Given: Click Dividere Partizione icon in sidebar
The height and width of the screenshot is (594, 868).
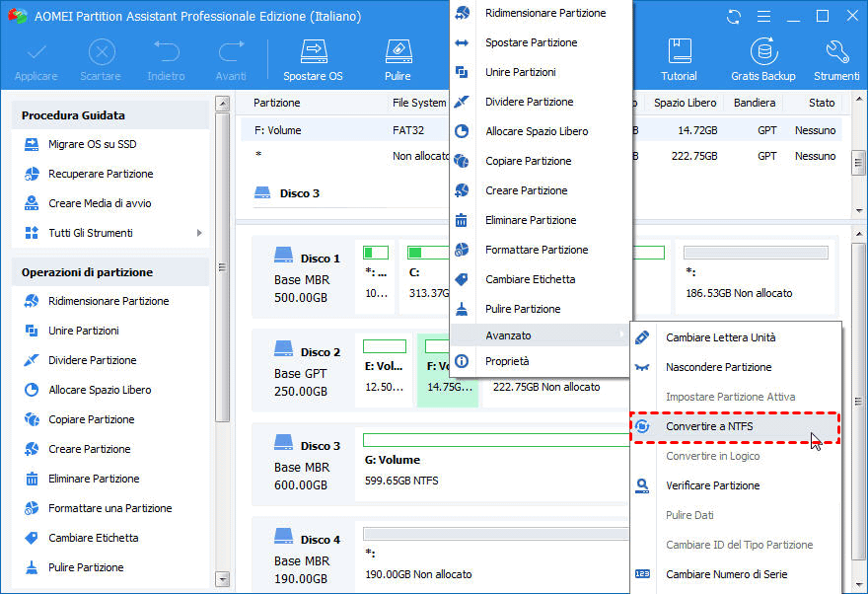Looking at the screenshot, I should point(32,360).
